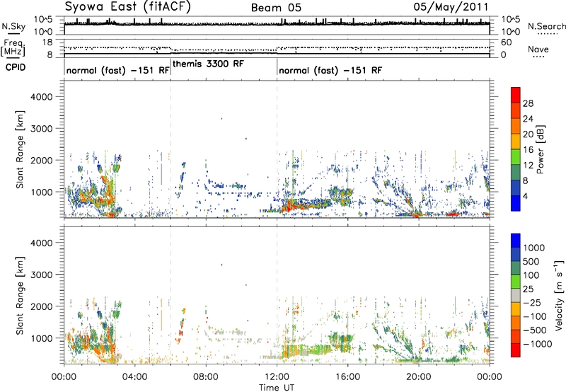Click the 'CPID' row label
The width and height of the screenshot is (566, 392).
(x=16, y=67)
